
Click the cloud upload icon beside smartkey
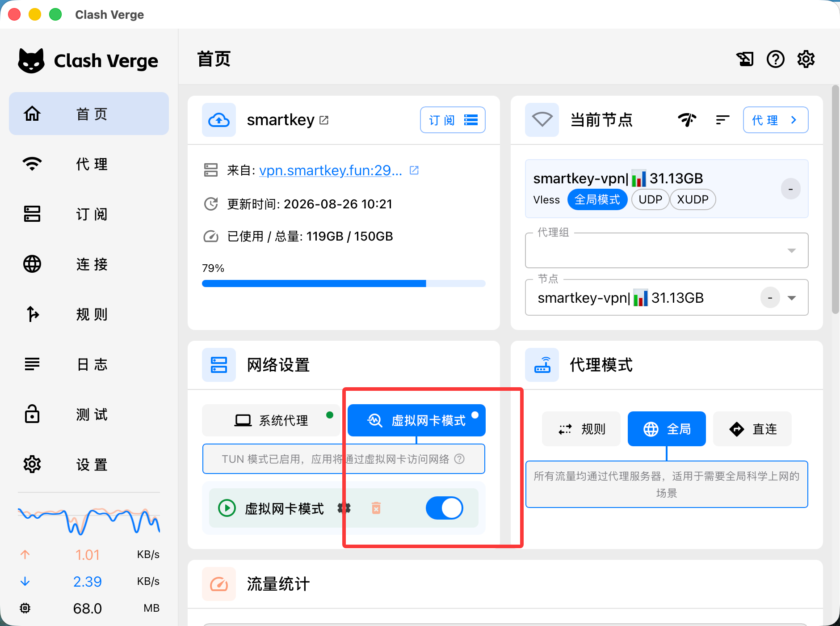pyautogui.click(x=219, y=120)
